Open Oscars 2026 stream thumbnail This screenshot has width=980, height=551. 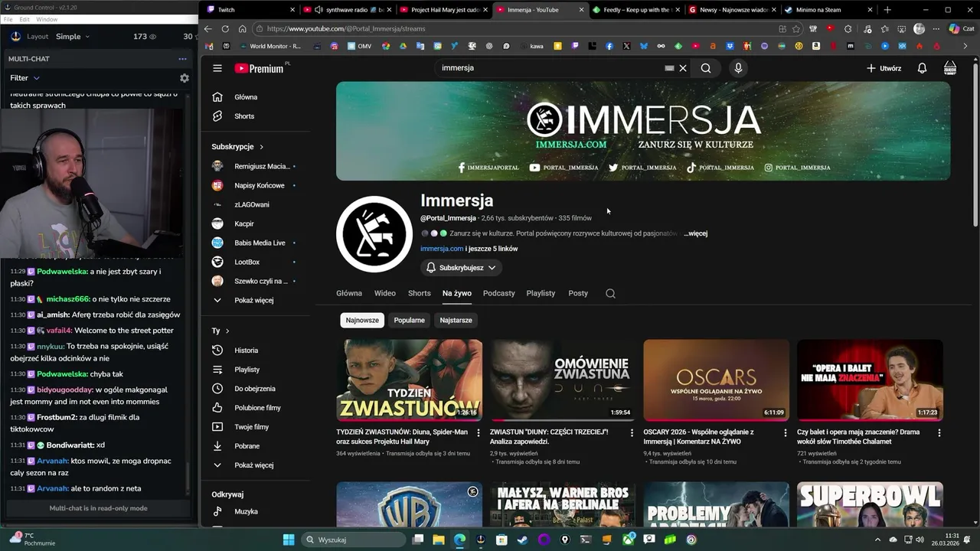tap(716, 380)
